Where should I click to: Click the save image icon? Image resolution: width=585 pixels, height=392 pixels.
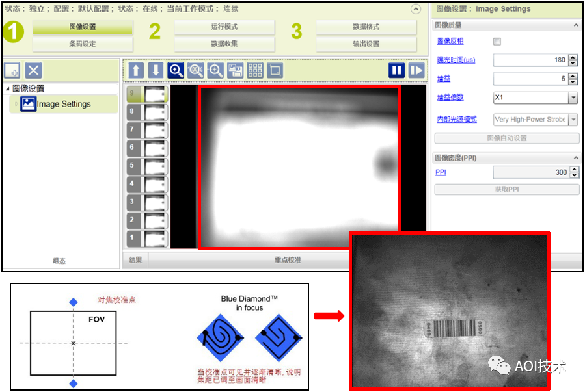235,70
